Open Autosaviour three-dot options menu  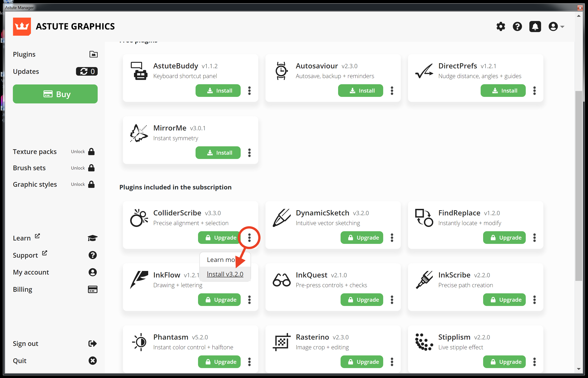392,91
